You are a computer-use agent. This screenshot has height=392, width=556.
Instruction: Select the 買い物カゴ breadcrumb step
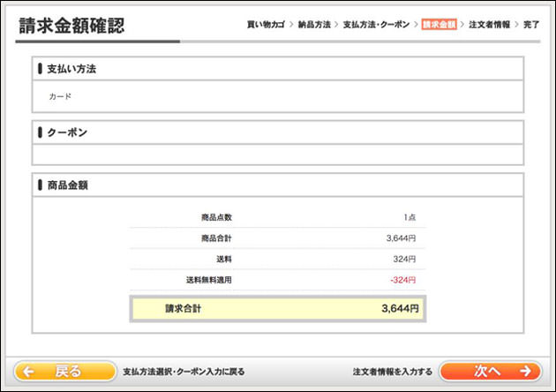[266, 25]
